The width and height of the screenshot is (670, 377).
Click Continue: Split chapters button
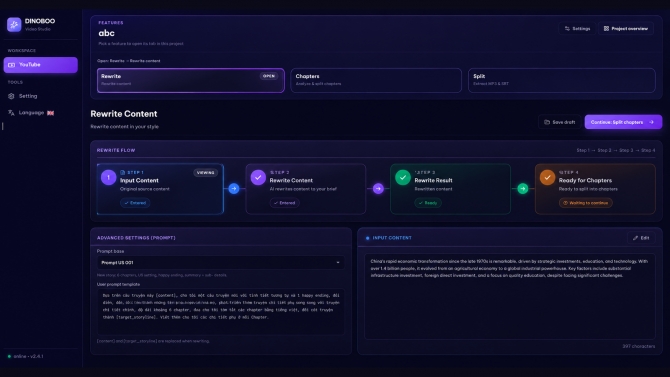623,122
